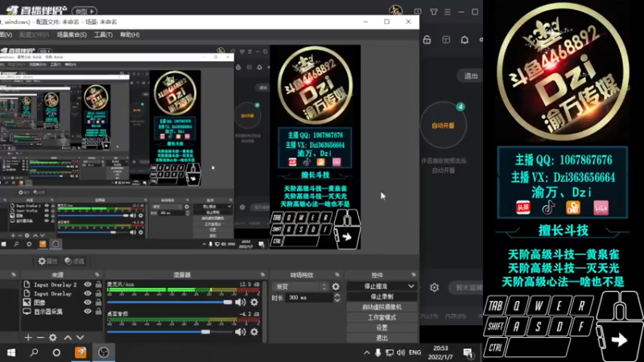Click the 退出 button in OBS controls
Image resolution: width=644 pixels, height=362 pixels.
[382, 338]
